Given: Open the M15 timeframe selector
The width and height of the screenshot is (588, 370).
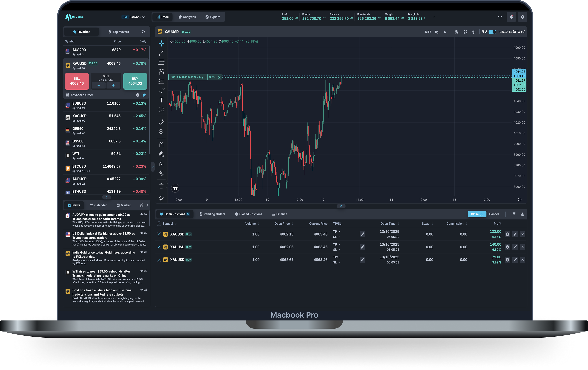Looking at the screenshot, I should pos(428,32).
